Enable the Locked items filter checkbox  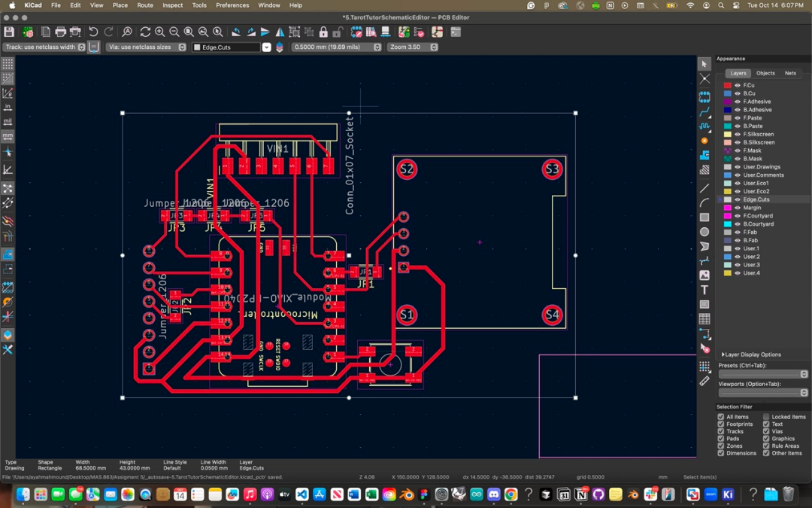click(766, 417)
